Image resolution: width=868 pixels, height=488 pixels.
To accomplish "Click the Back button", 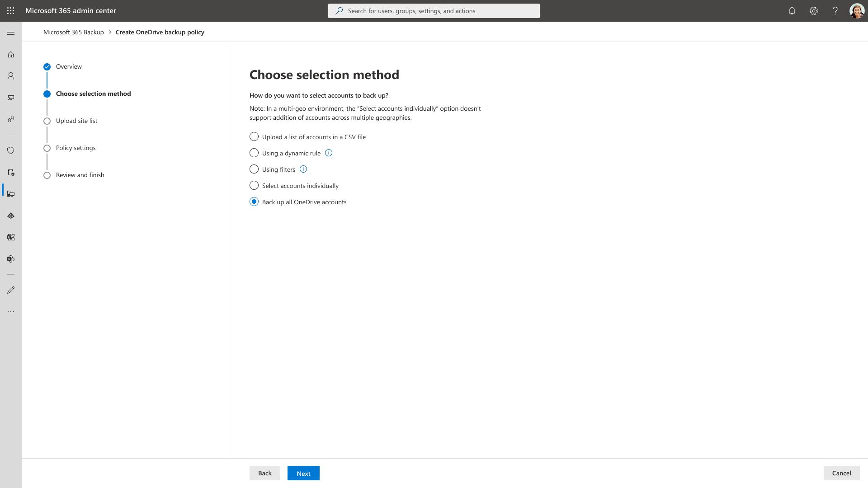I will (x=265, y=473).
